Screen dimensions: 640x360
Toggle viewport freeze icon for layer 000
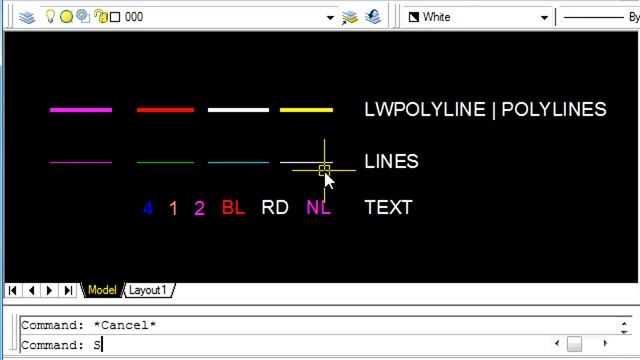(83, 16)
